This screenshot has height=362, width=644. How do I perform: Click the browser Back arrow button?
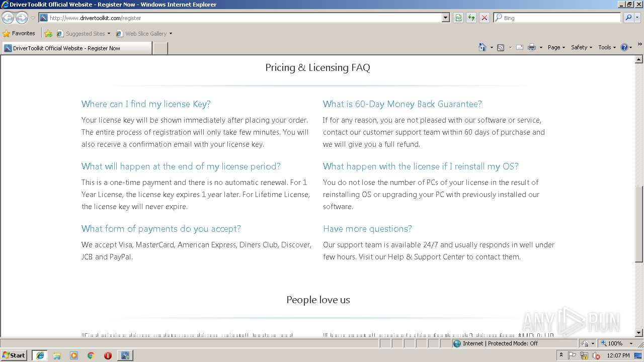pyautogui.click(x=8, y=18)
